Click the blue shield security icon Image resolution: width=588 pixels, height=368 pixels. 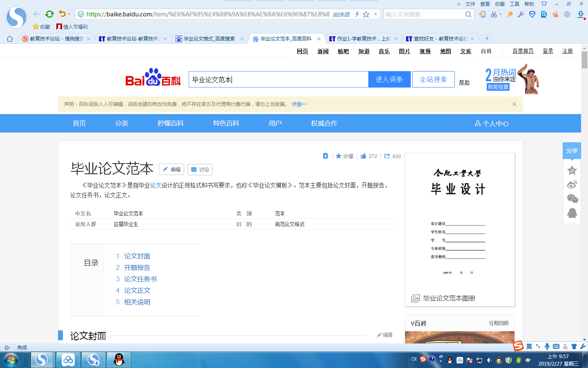tap(532, 14)
